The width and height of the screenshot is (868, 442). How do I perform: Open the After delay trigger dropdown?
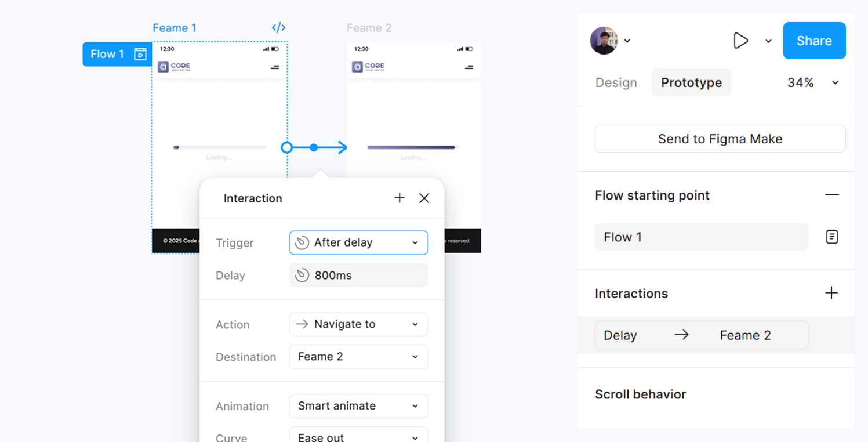click(358, 242)
